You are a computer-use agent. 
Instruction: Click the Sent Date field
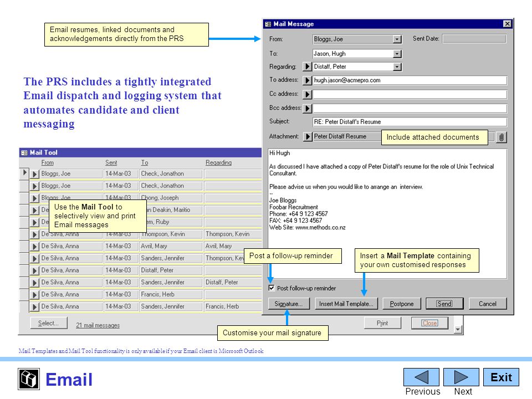point(474,39)
